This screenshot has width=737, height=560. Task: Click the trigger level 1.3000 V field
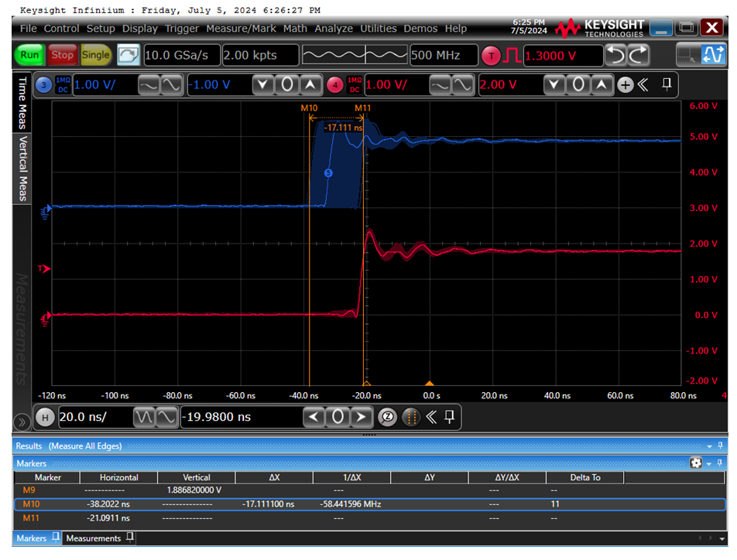click(563, 56)
